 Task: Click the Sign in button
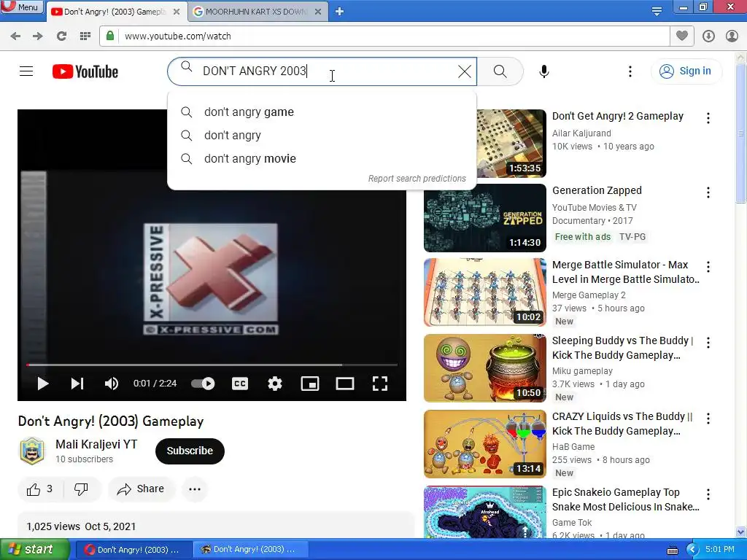[686, 71]
